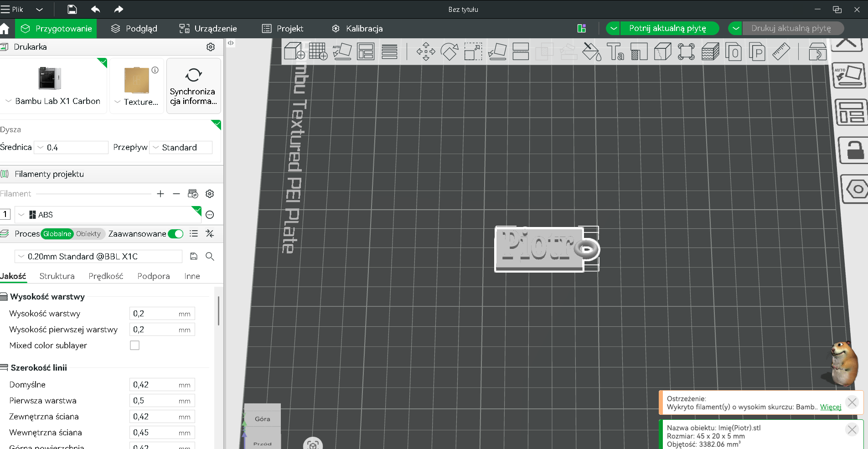Viewport: 868px width, 449px height.
Task: Toggle the Zaawansowane switch
Action: point(176,234)
